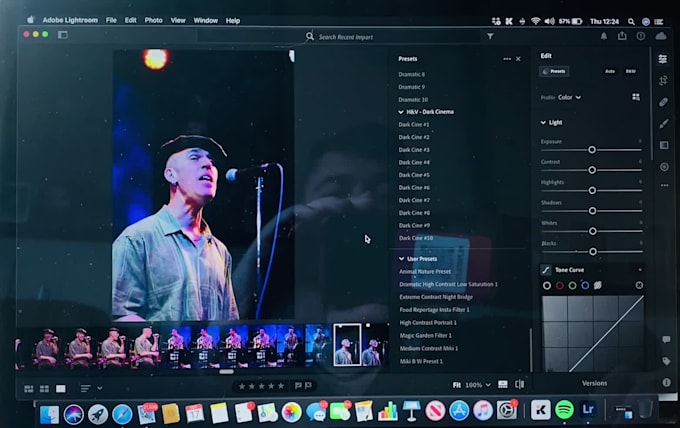
Task: Open the profile browser grid icon
Action: (635, 97)
